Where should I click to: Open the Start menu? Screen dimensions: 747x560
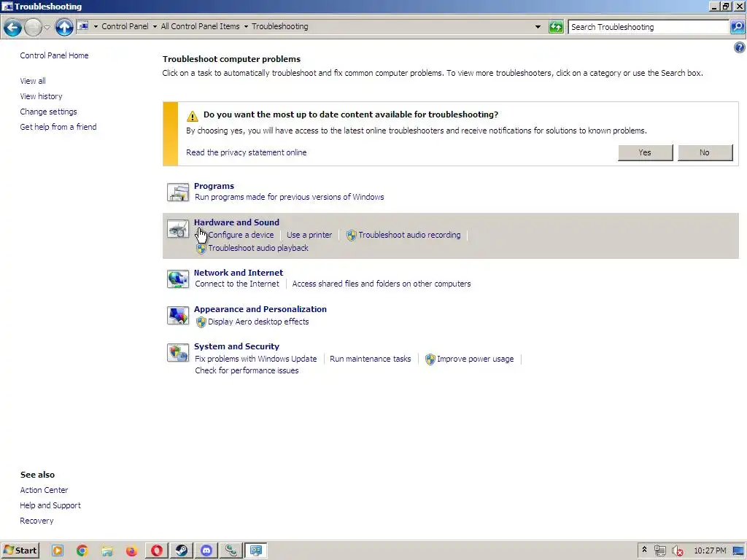click(x=20, y=551)
